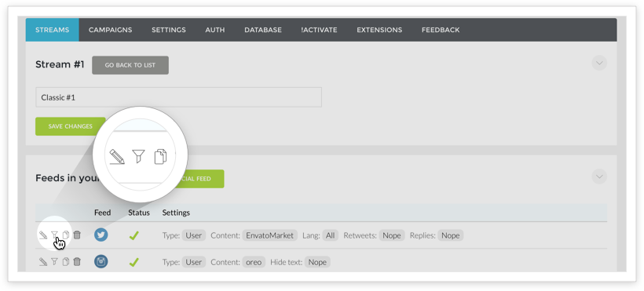Duplicate the EnvatoMarket Twitter feed with copy icon
This screenshot has height=291, width=644.
point(66,235)
